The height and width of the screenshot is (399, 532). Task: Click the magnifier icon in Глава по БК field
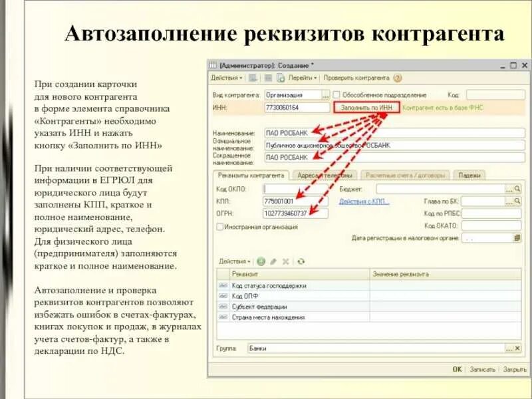[x=517, y=201]
